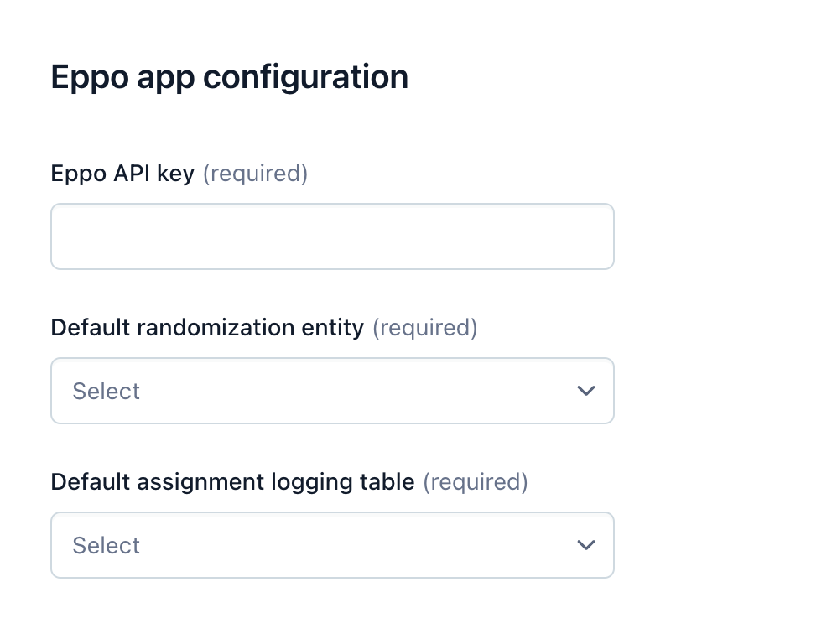Click the Eppo API key label
Screen dimensions: 832x644
(122, 173)
